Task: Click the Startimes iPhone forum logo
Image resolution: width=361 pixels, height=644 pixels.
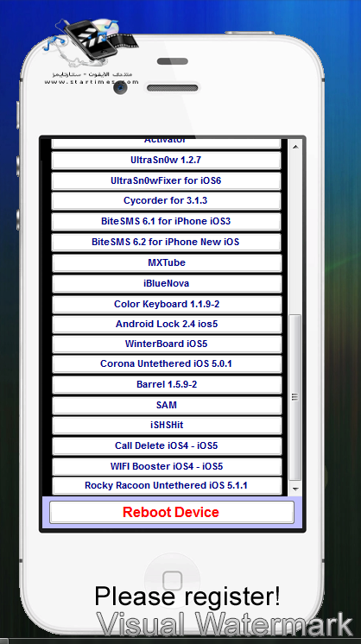Action: click(x=92, y=52)
